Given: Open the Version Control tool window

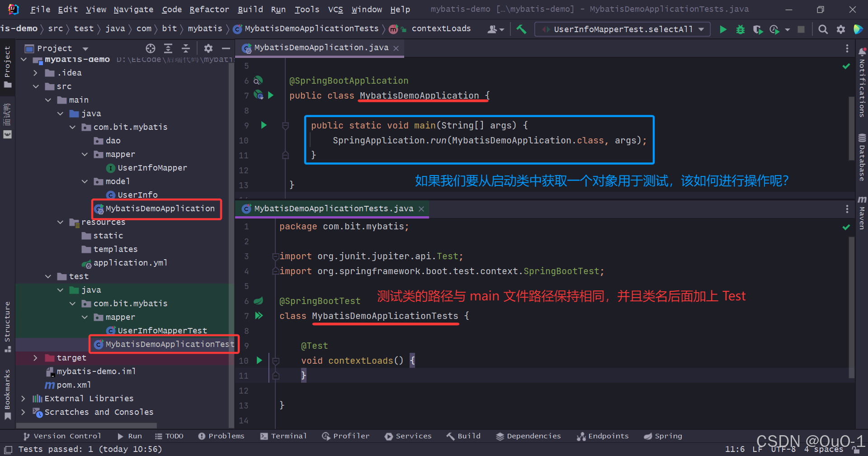Looking at the screenshot, I should pyautogui.click(x=62, y=436).
